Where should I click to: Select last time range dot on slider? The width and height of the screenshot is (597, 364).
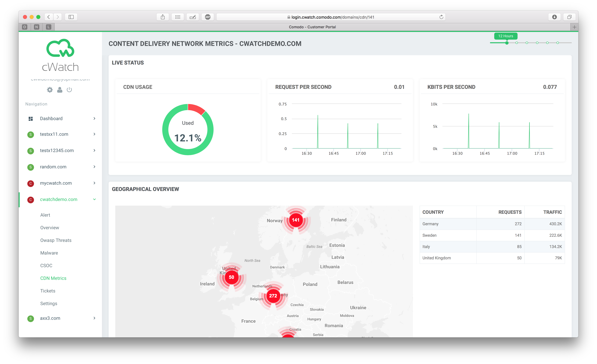pos(558,43)
